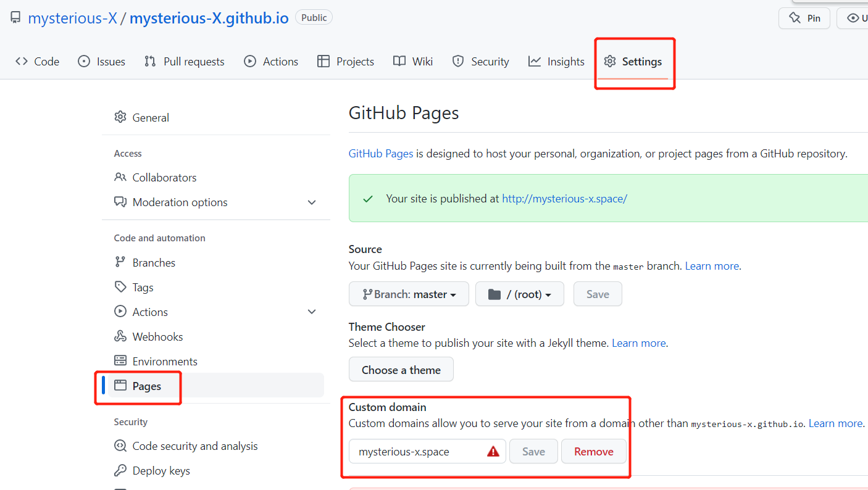Pin the repository with Pin button
Screen dimensions: 868x490
coord(804,19)
